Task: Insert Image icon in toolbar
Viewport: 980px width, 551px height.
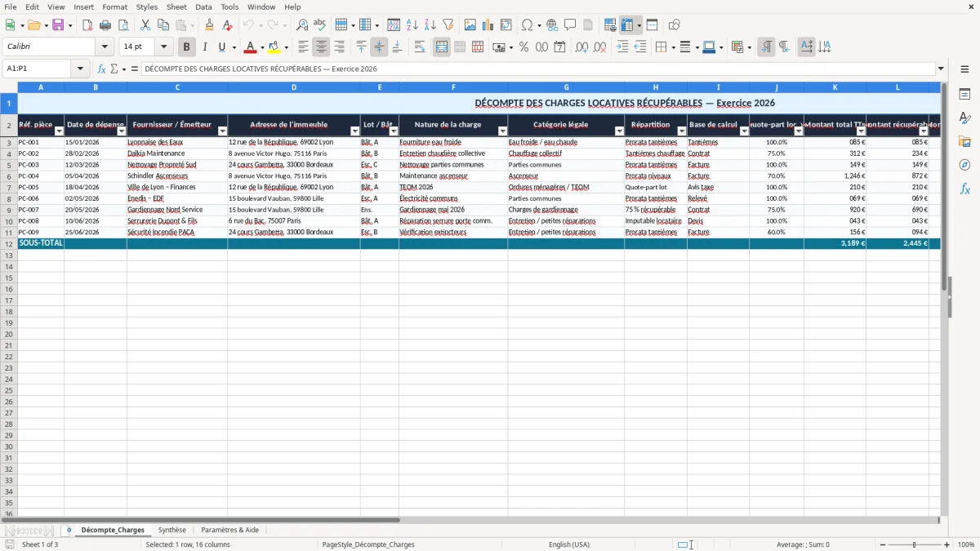Action: 470,25
